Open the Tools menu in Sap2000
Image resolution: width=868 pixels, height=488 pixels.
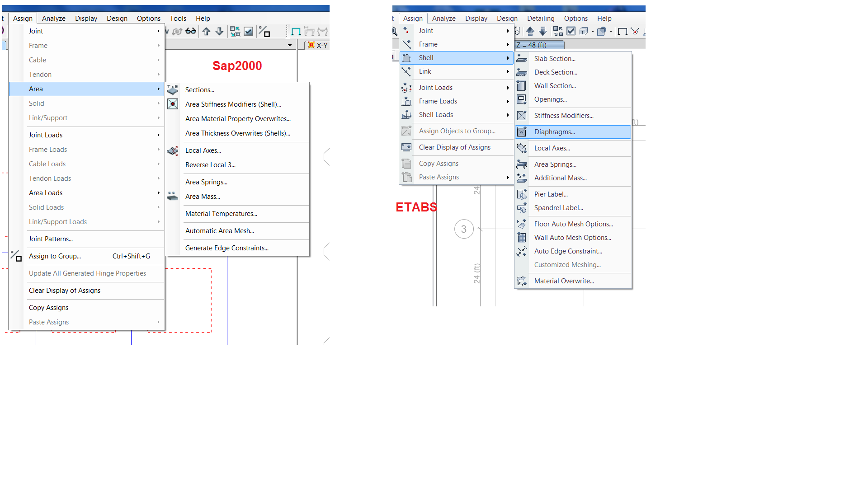[178, 19]
